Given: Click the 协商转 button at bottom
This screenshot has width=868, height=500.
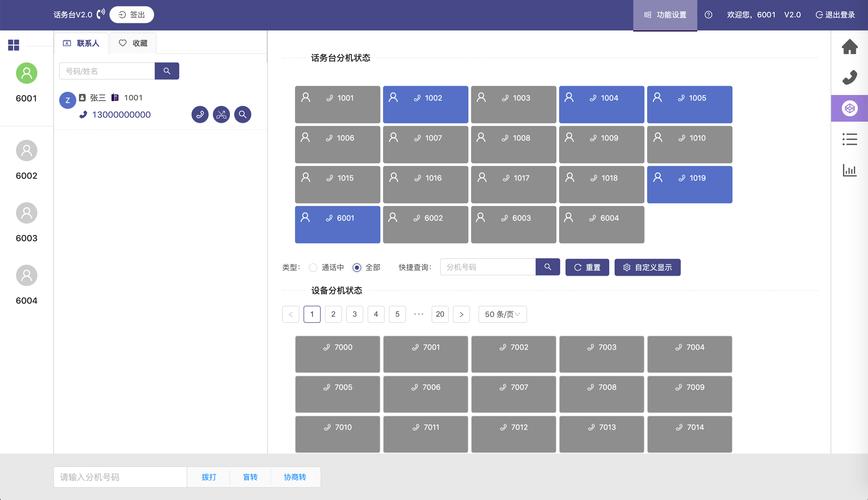Looking at the screenshot, I should click(294, 477).
